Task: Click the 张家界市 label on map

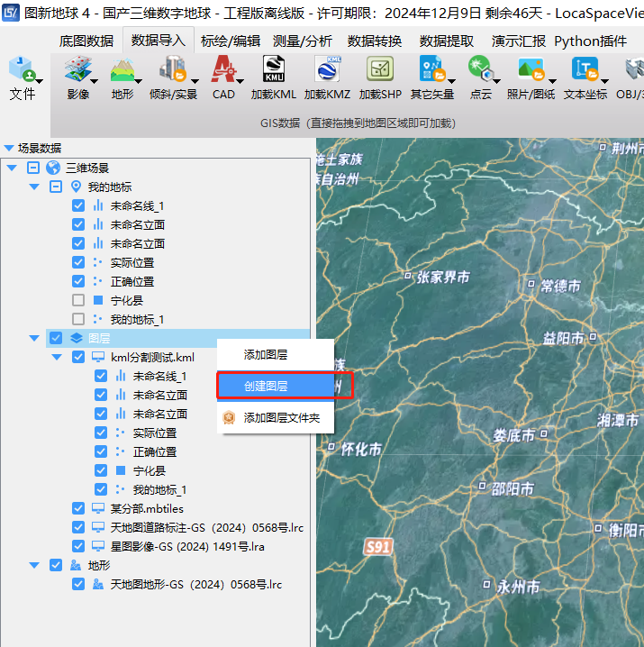Action: pos(443,277)
